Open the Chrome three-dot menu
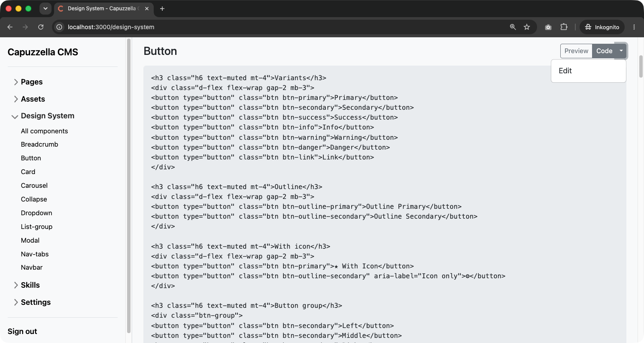 (634, 27)
